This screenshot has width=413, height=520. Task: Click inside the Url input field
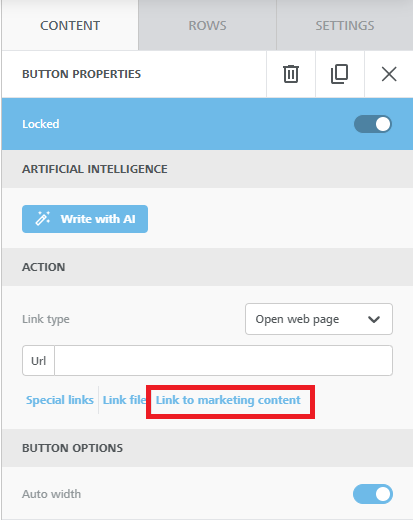click(x=223, y=361)
